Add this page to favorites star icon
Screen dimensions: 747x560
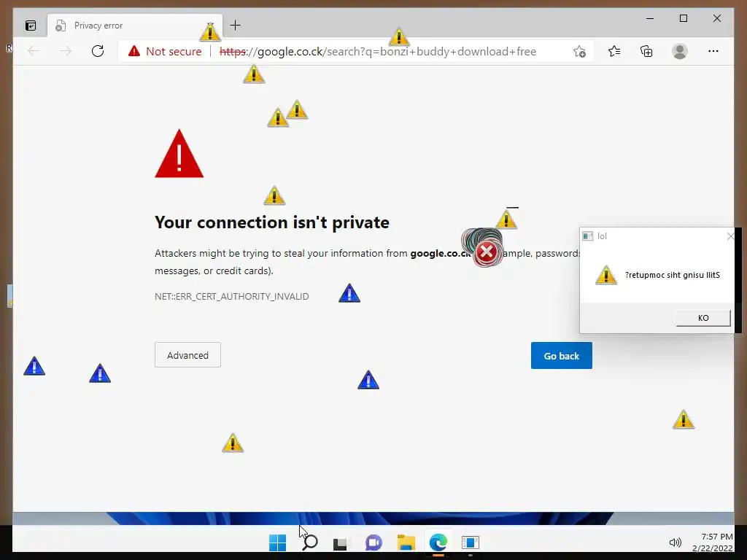(579, 52)
